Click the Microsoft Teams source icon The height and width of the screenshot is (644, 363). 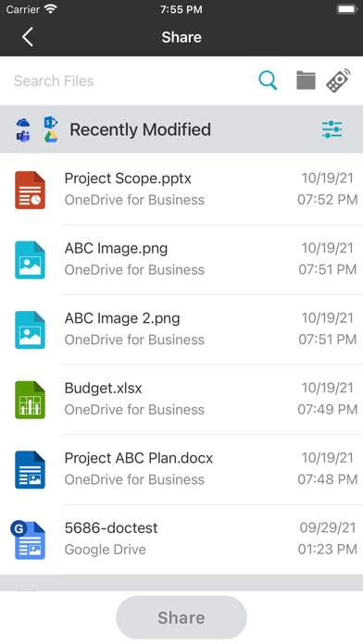[x=23, y=137]
